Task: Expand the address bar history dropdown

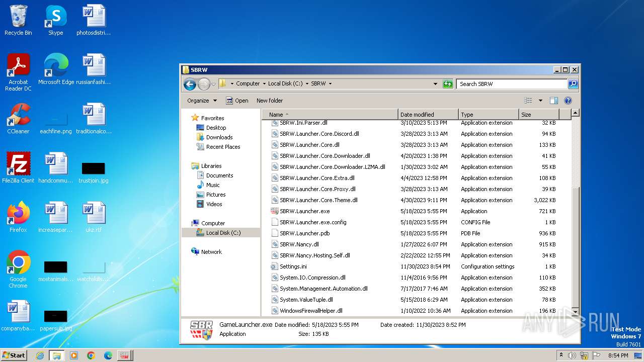Action: point(435,84)
